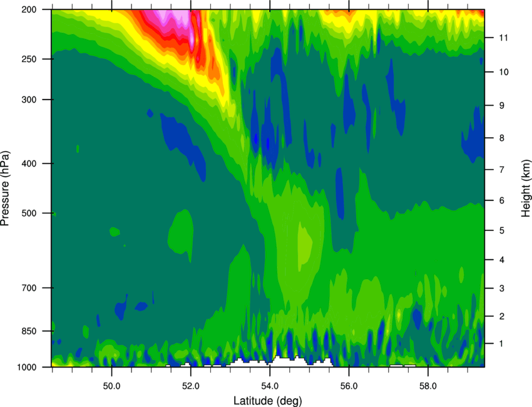Click the 400 pressure tick label

[29, 163]
